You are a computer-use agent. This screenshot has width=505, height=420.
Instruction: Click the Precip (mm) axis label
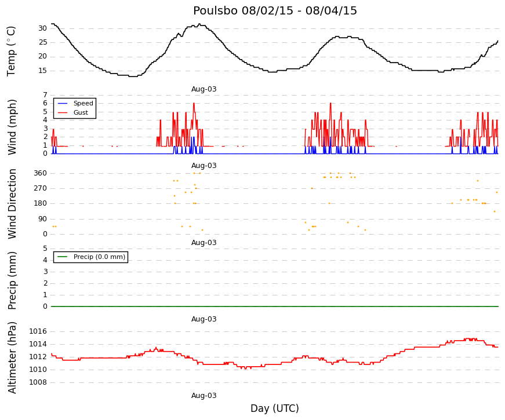pos(12,280)
